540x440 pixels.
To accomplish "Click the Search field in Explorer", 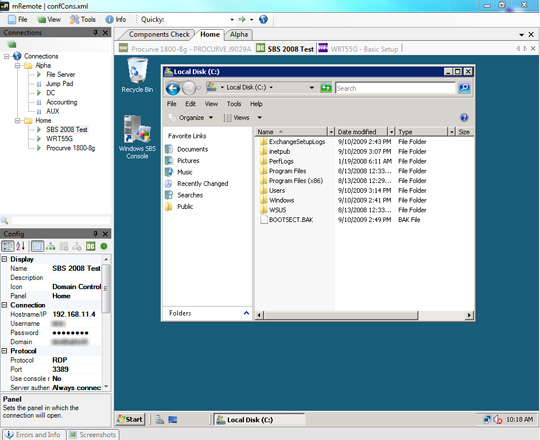I will pyautogui.click(x=395, y=88).
